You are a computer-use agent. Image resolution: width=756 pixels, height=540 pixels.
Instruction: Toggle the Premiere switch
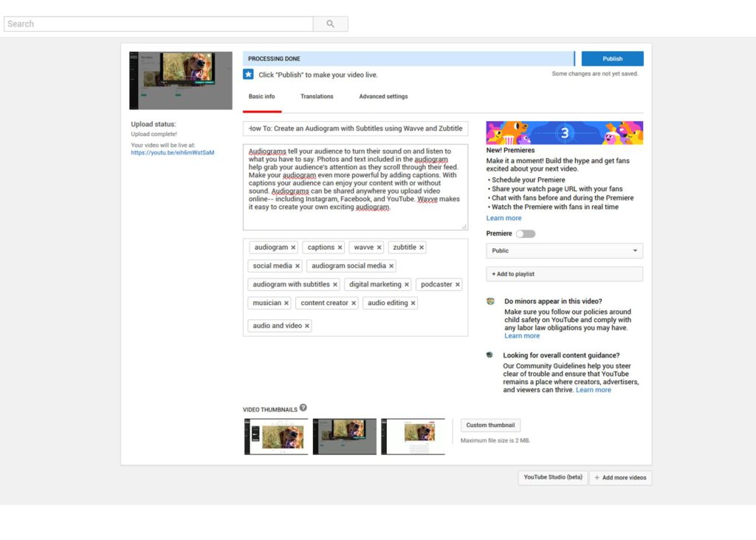pos(526,233)
